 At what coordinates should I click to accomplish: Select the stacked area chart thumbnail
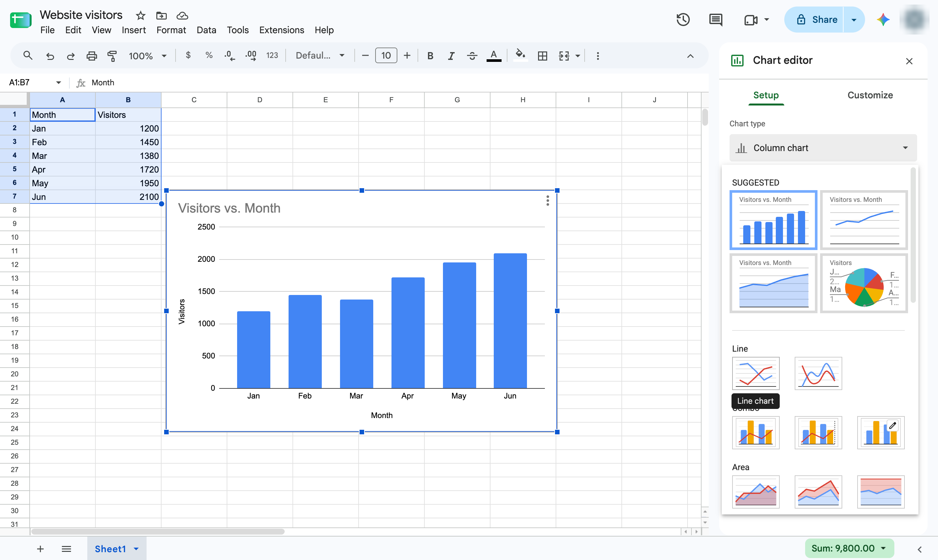click(818, 492)
